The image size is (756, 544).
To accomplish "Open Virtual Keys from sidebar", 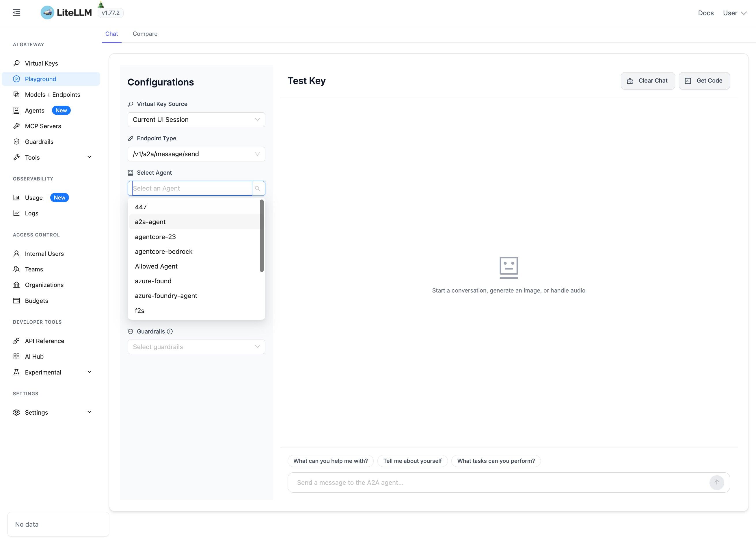I will point(41,63).
